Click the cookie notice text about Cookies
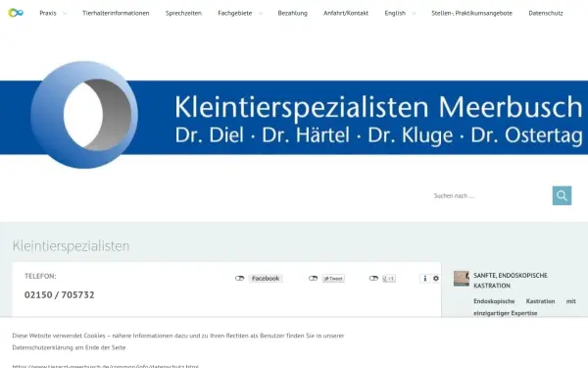The image size is (588, 368). pyautogui.click(x=178, y=342)
